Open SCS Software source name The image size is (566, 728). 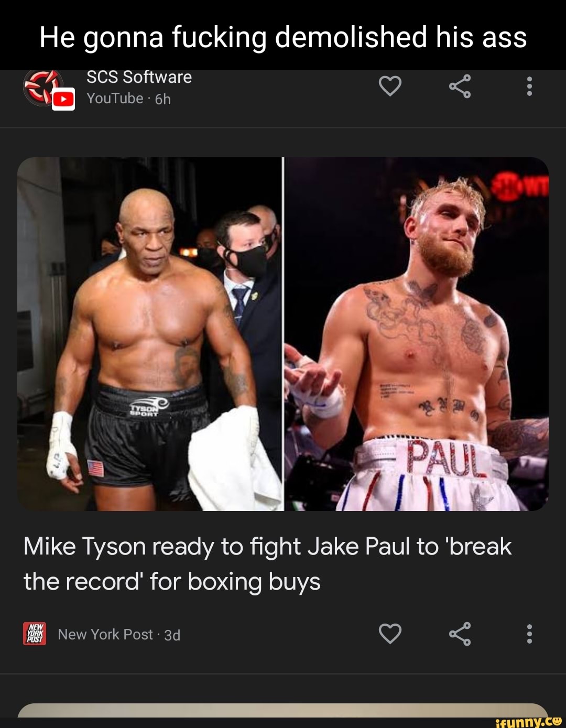point(139,77)
